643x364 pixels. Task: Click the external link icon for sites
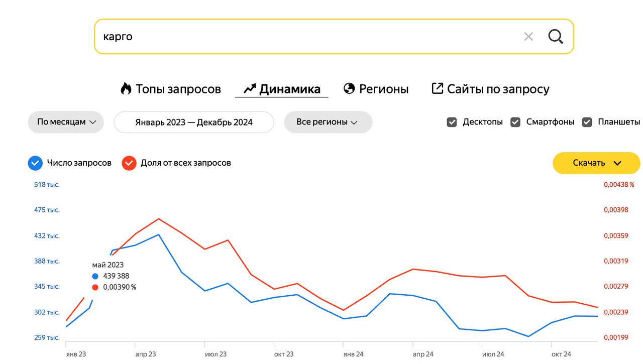point(438,89)
